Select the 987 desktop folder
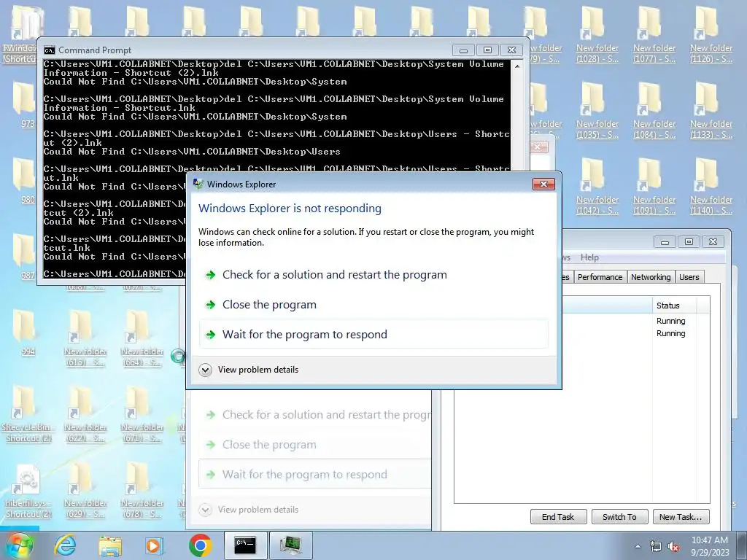 (x=24, y=257)
